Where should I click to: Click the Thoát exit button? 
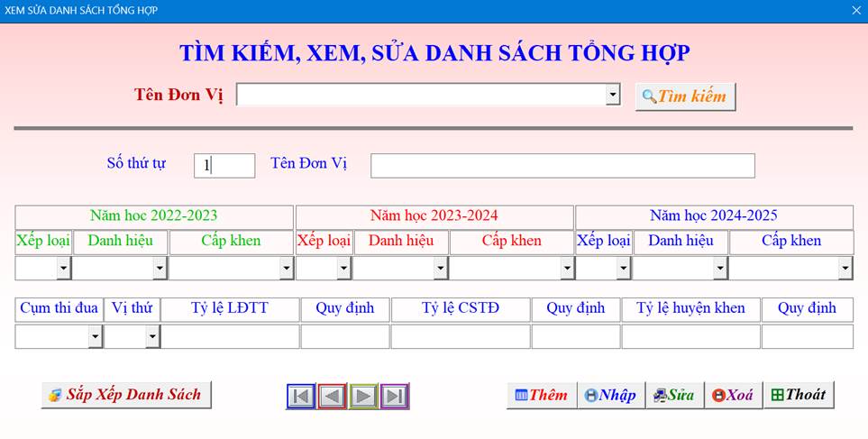799,395
